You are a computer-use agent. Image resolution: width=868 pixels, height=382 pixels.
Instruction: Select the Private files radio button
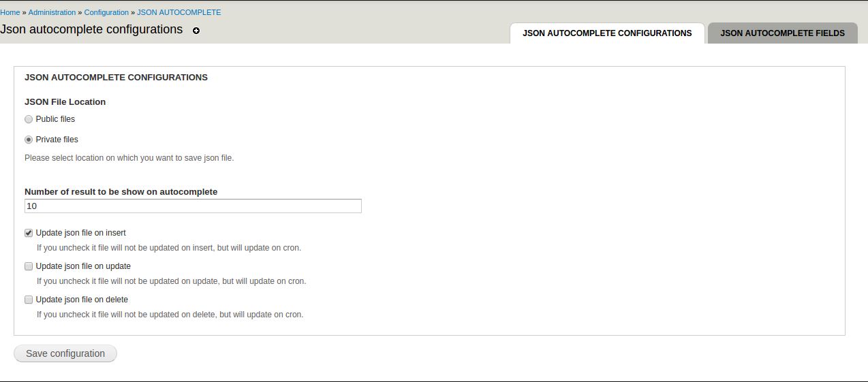pos(29,140)
